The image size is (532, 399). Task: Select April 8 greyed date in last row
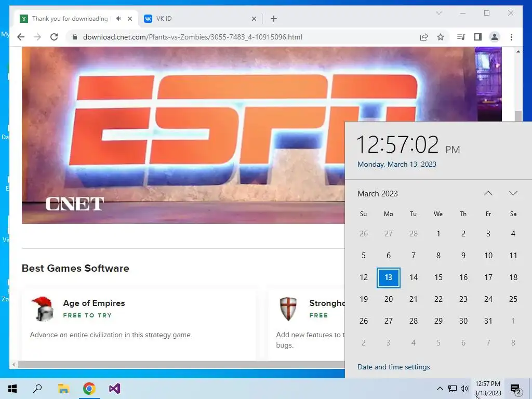[x=513, y=343]
